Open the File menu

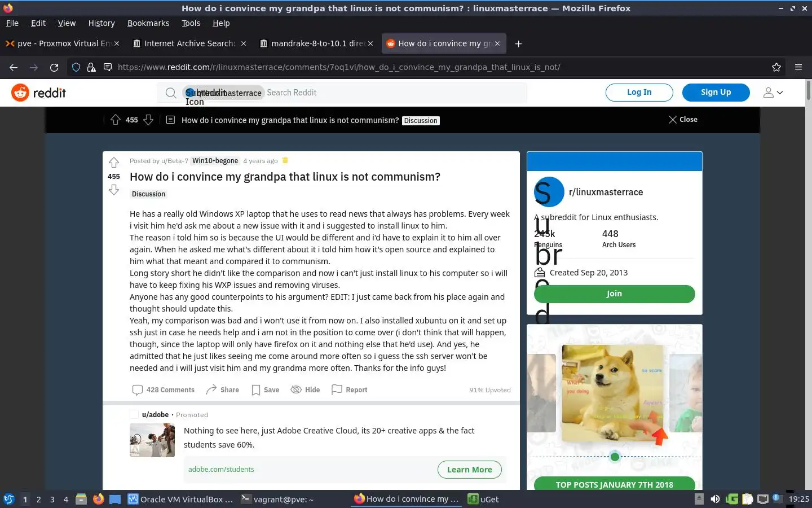[x=12, y=23]
